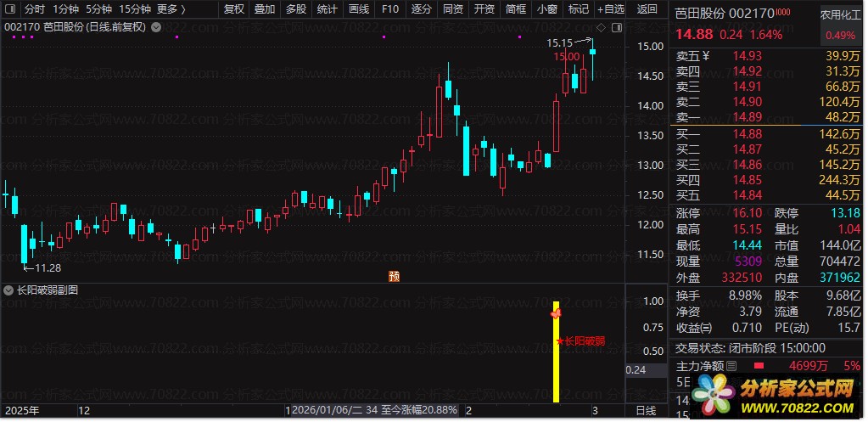Click the list icon beside 主力净额

731,365
